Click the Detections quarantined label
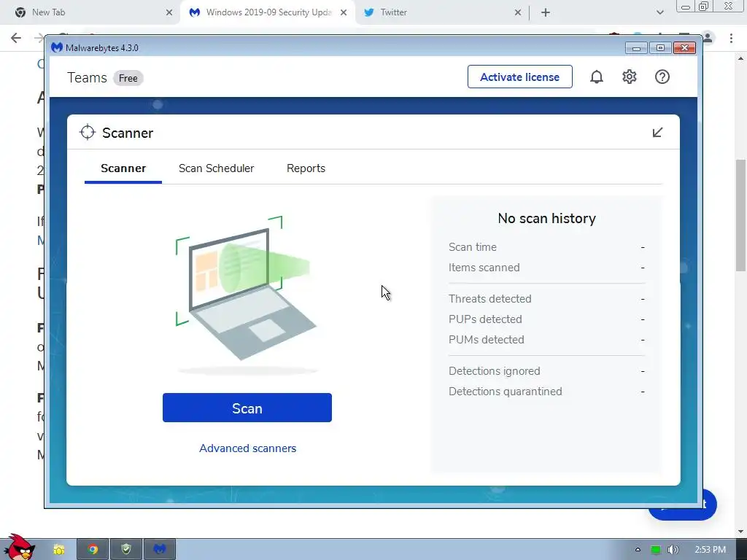The image size is (747, 560). pyautogui.click(x=505, y=392)
